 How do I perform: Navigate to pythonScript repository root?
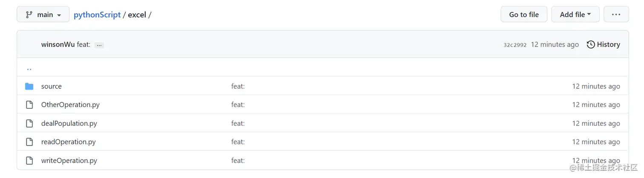click(x=97, y=14)
